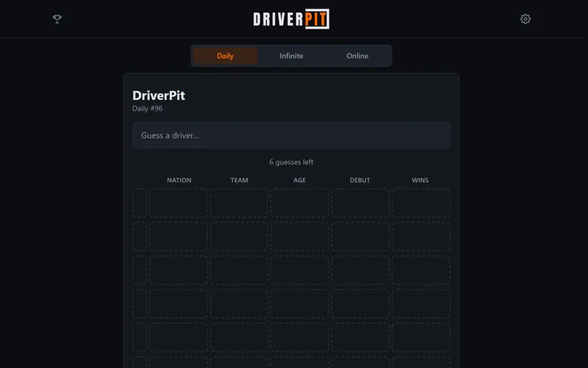
Task: Click the DEBUT column header
Action: (x=360, y=180)
